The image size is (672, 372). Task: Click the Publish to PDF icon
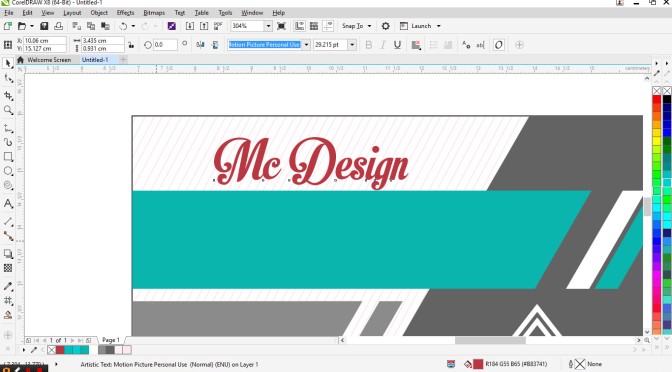[x=218, y=26]
